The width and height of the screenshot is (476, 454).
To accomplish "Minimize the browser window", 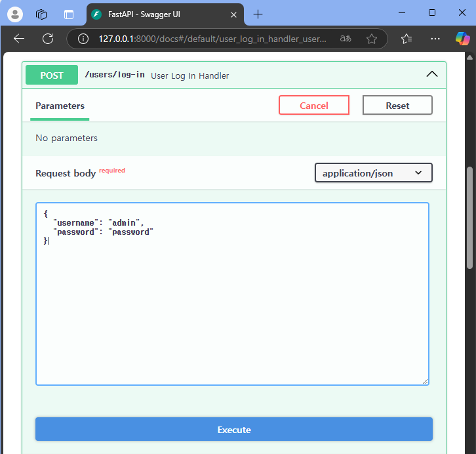I will coord(402,12).
